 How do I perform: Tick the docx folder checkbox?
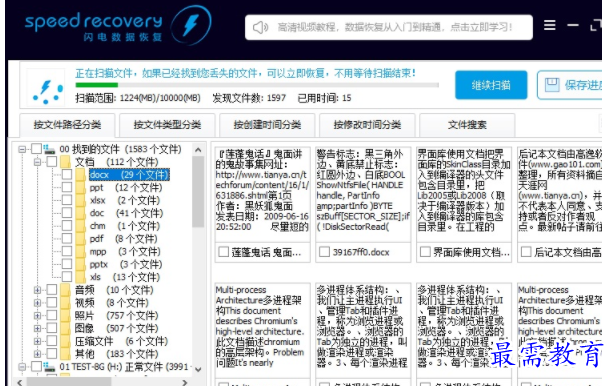(67, 174)
